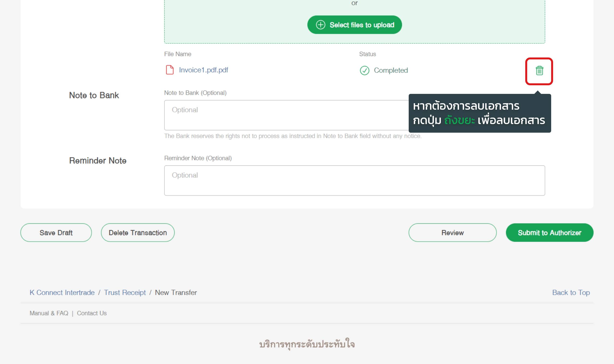Open the Manual & FAQ link
This screenshot has height=364, width=614.
pyautogui.click(x=49, y=313)
